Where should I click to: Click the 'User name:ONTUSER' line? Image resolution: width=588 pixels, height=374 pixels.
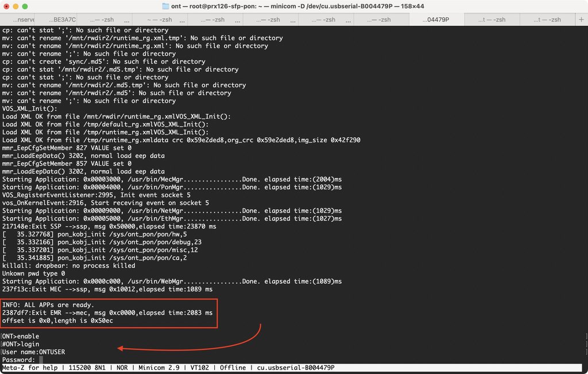(x=33, y=352)
